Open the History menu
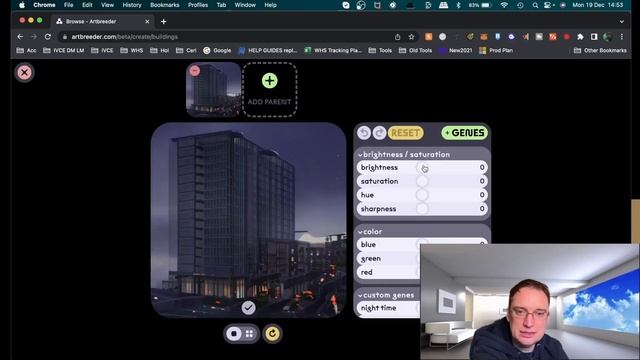This screenshot has width=640, height=360. point(132,5)
